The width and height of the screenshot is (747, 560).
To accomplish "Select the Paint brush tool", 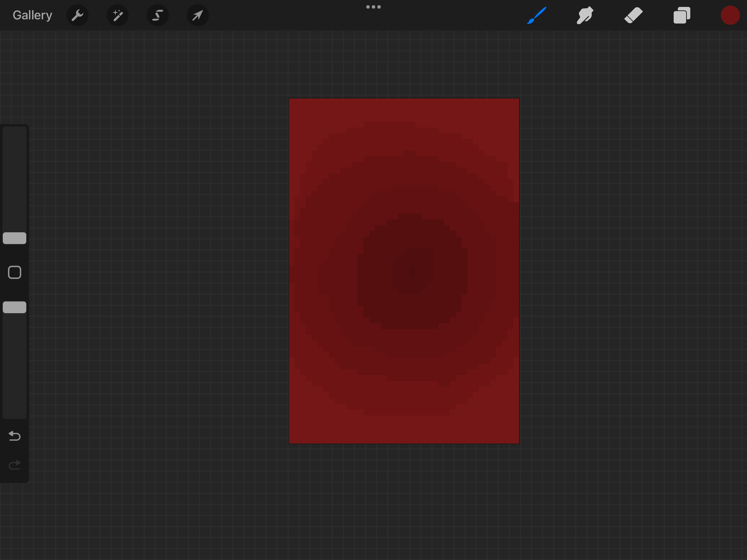I will tap(536, 15).
